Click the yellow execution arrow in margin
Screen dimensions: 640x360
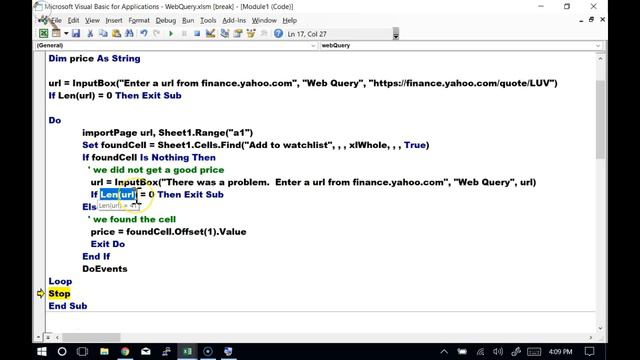tap(40, 293)
